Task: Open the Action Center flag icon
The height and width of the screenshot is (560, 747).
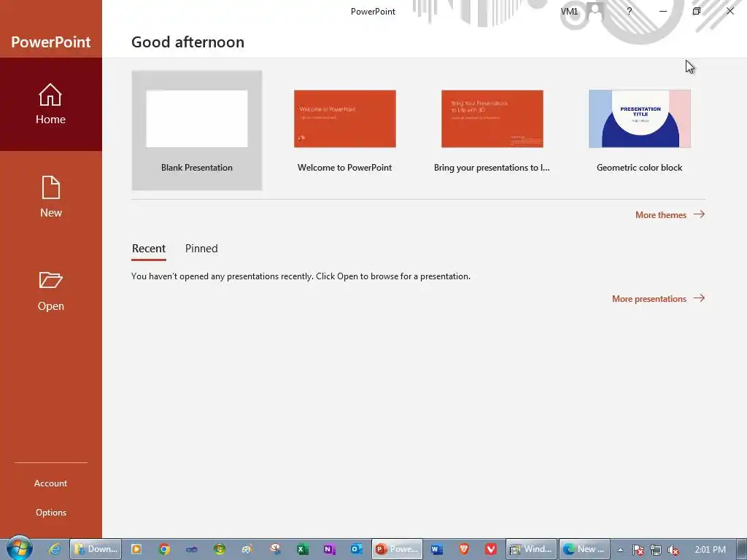Action: point(638,550)
